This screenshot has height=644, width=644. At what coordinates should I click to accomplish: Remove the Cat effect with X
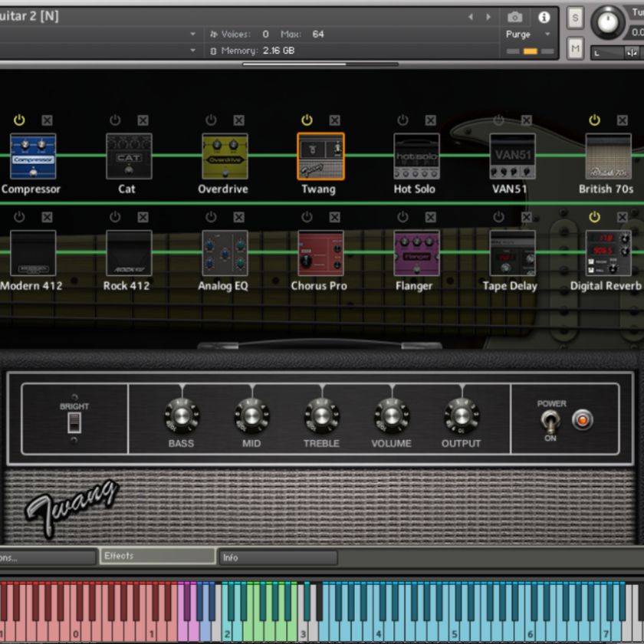tap(143, 120)
